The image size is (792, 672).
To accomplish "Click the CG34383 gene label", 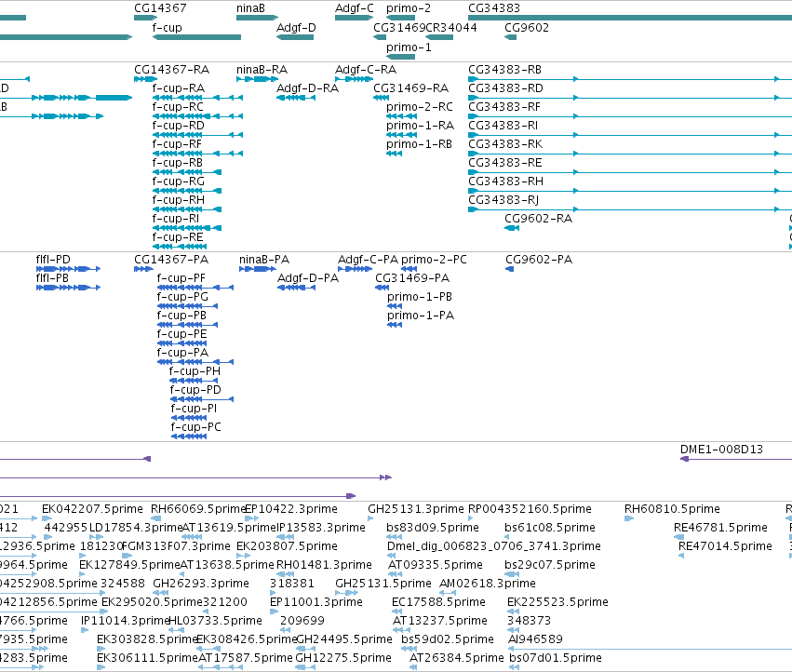I will 494,8.
